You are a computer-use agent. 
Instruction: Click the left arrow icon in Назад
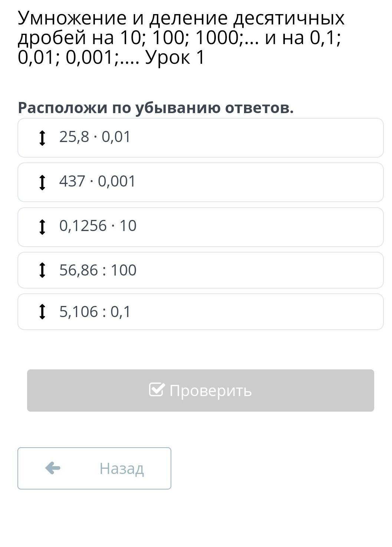(53, 468)
